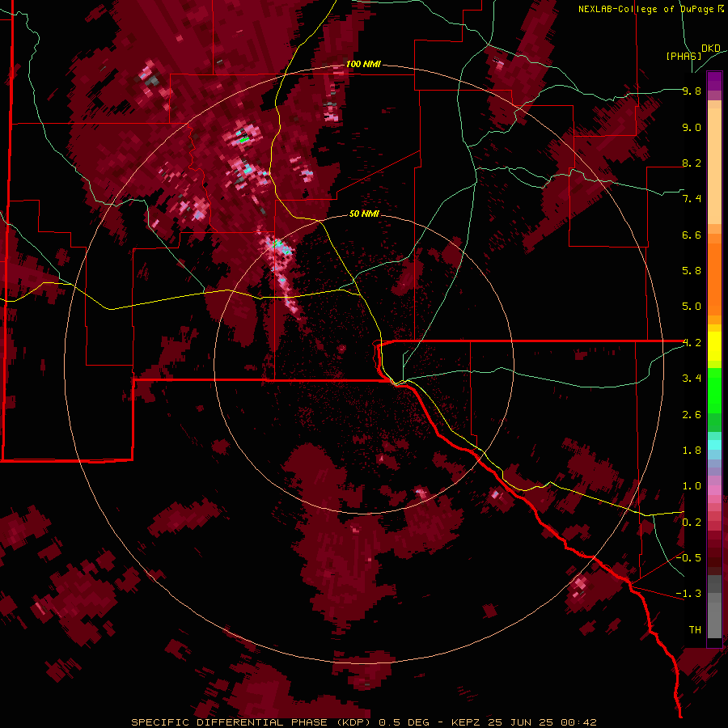Pick the pink color bar segment near 1.0

coord(714,490)
